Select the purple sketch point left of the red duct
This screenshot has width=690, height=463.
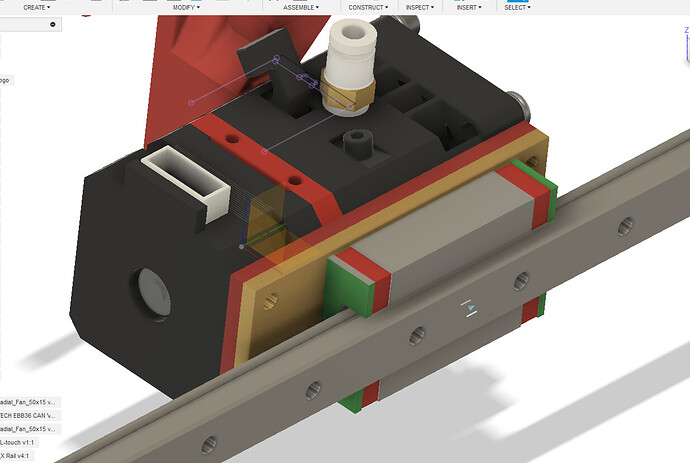tap(191, 103)
